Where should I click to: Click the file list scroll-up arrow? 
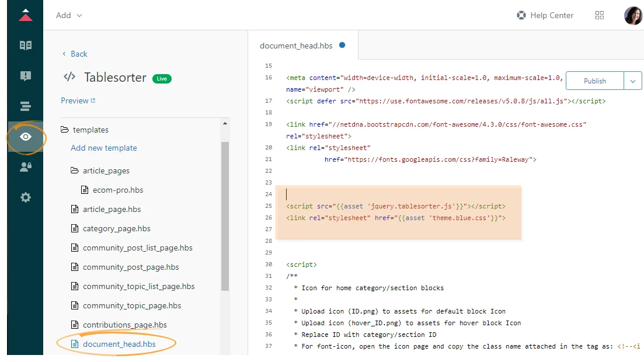(225, 123)
